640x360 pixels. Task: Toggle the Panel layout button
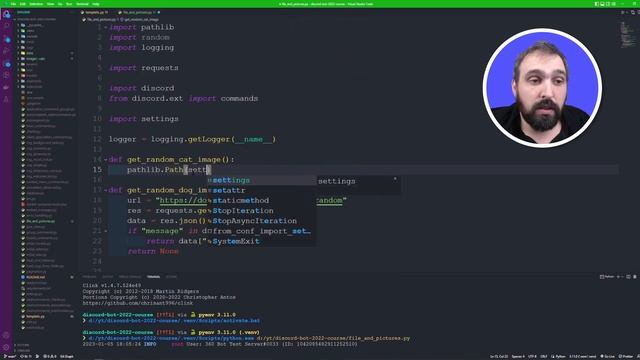pyautogui.click(x=602, y=4)
